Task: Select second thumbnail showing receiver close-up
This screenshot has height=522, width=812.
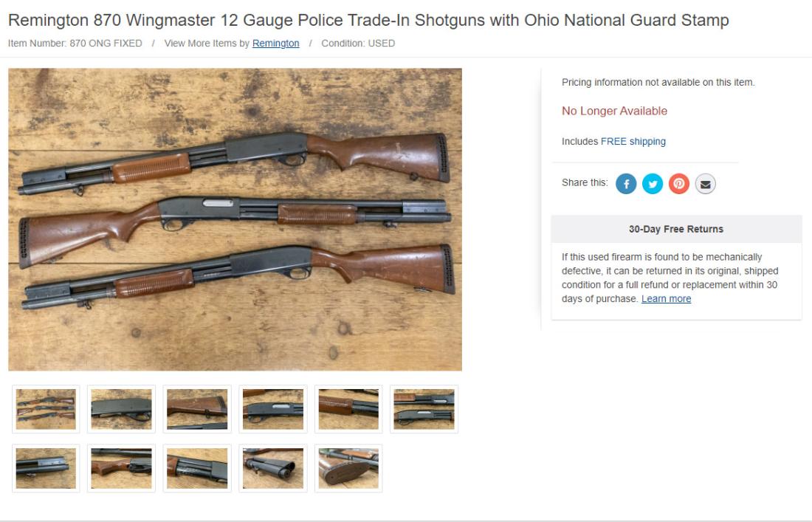Action: click(121, 409)
